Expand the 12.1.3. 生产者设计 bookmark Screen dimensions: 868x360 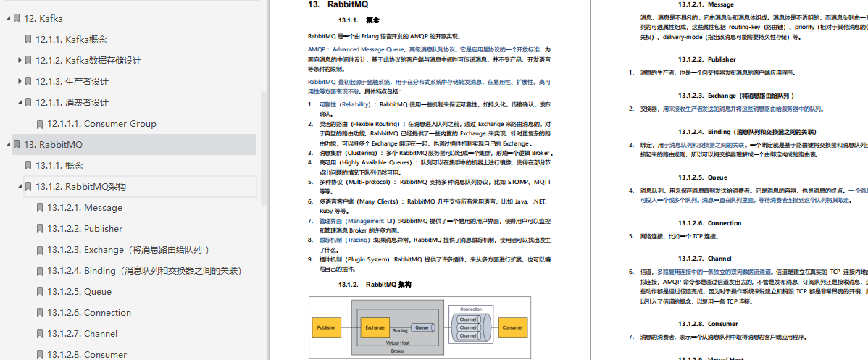pos(20,81)
